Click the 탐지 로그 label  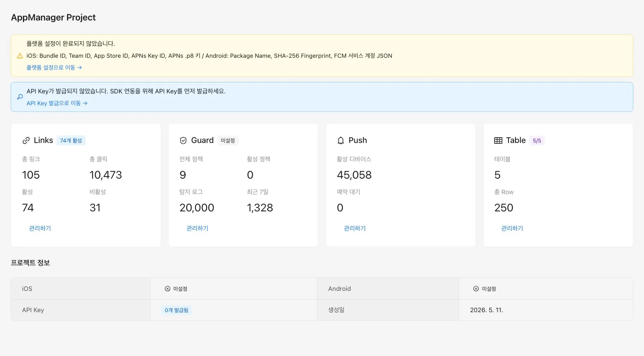click(x=191, y=192)
